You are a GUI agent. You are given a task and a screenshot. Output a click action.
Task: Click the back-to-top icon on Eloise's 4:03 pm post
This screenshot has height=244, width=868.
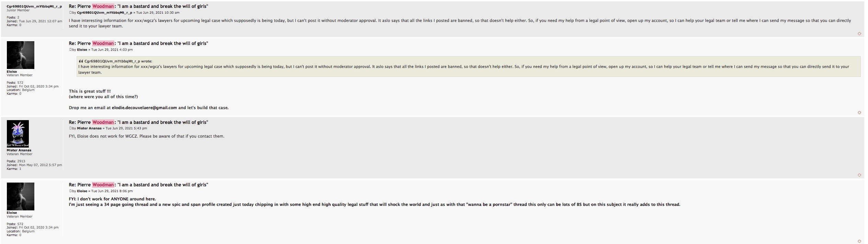tap(859, 113)
